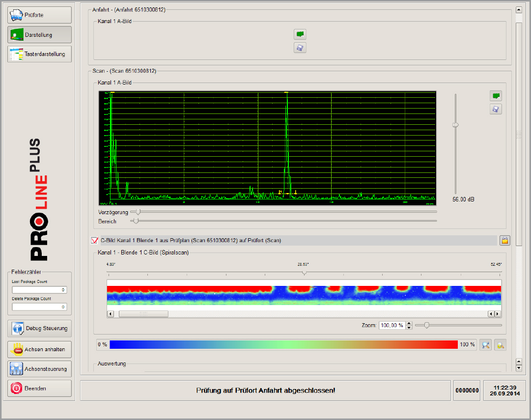Click the padlock icon on C-Bild row
Viewport: 531px width, 420px height.
pos(505,241)
